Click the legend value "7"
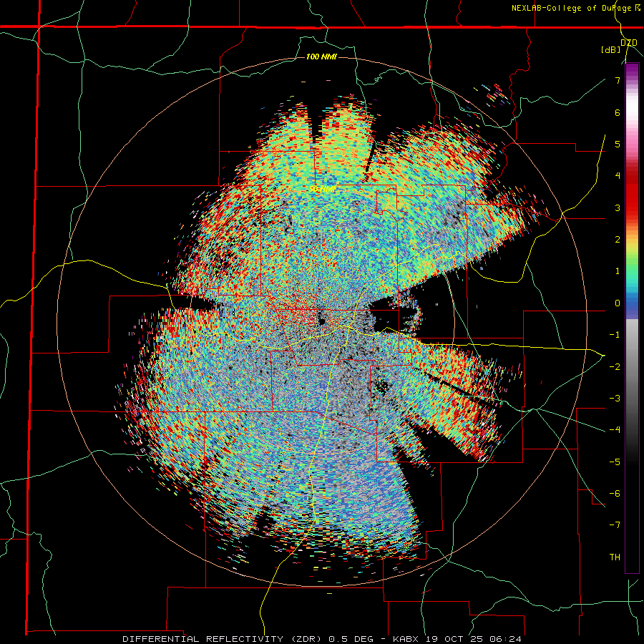This screenshot has width=644, height=644. click(618, 80)
